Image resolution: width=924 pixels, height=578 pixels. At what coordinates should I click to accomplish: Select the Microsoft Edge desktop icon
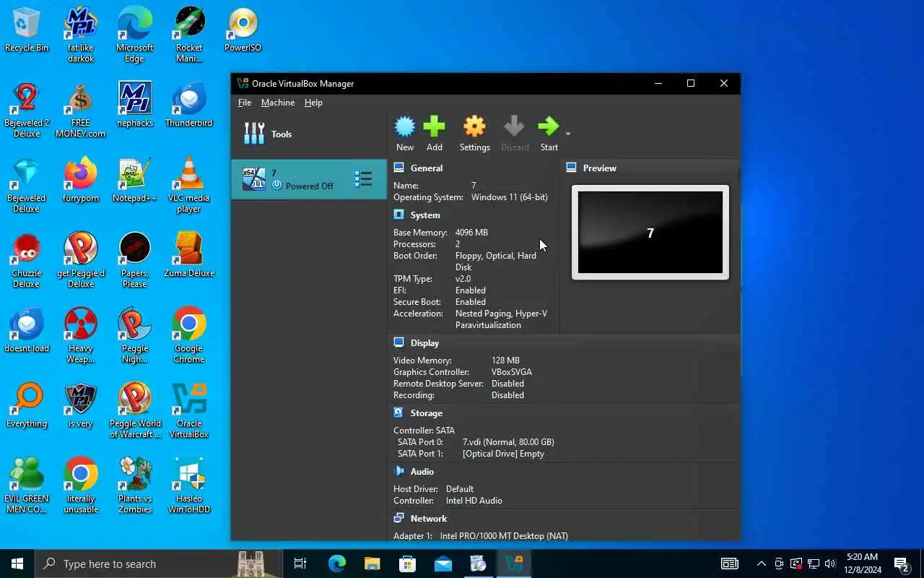click(135, 35)
